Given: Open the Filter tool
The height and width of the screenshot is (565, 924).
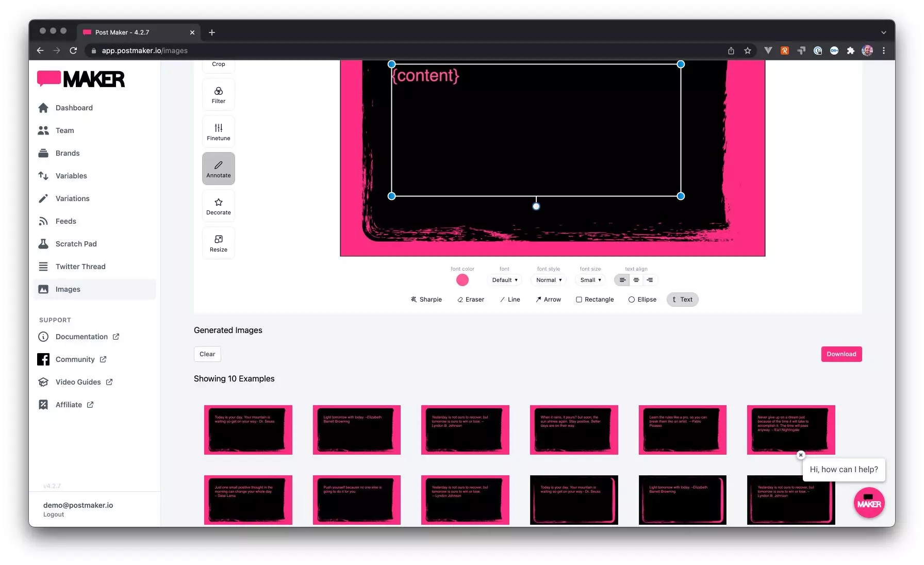Looking at the screenshot, I should (218, 95).
